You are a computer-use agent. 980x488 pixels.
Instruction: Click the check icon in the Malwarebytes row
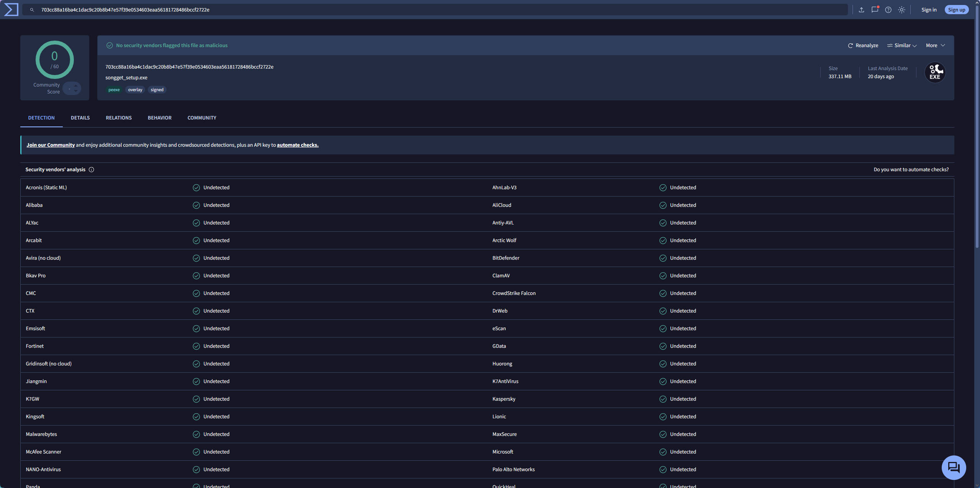(x=196, y=434)
